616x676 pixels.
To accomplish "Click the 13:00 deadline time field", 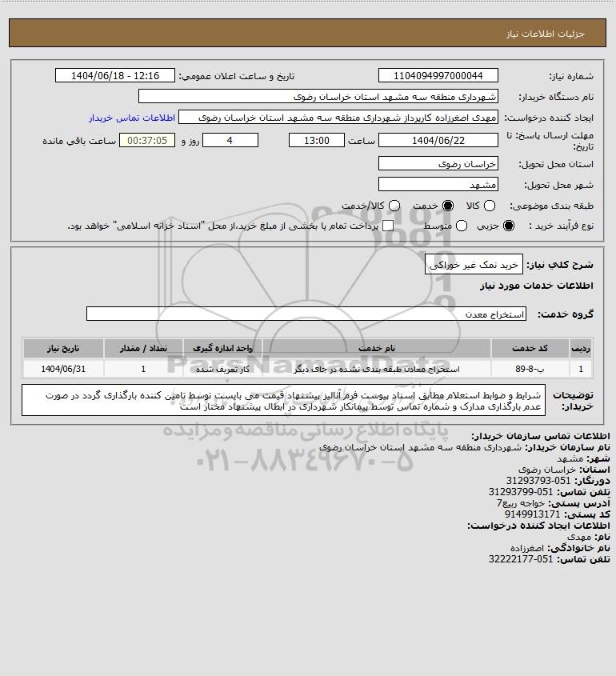I will click(x=317, y=140).
